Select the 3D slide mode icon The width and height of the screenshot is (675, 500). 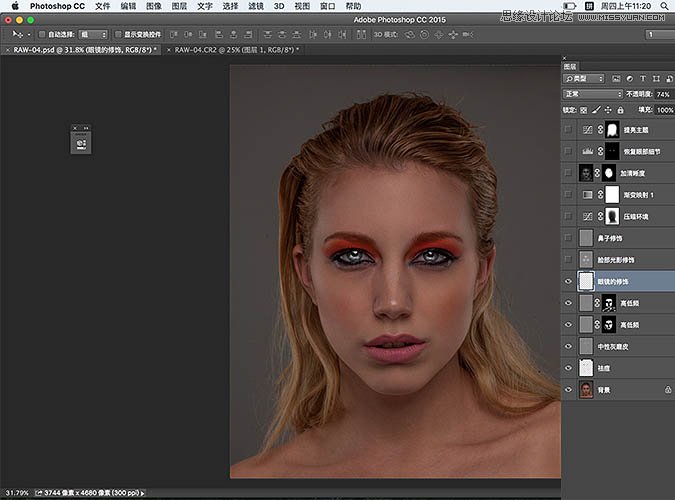(453, 34)
